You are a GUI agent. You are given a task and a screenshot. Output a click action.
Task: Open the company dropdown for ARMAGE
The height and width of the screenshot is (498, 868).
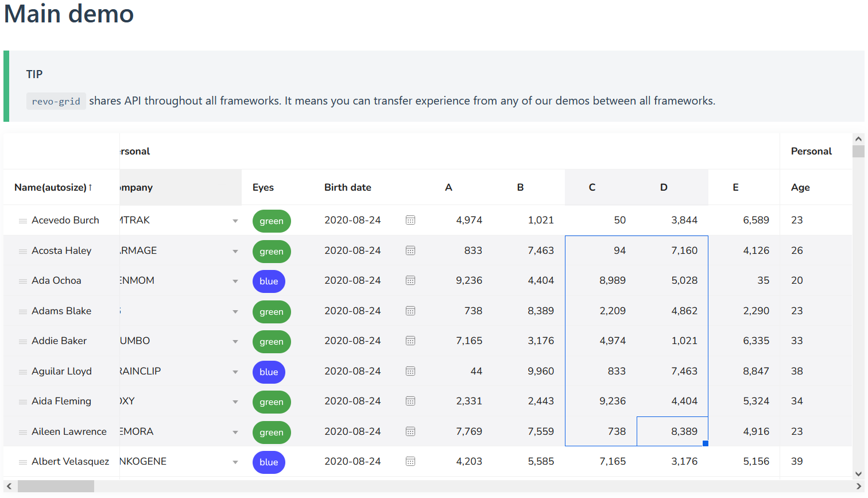point(235,251)
